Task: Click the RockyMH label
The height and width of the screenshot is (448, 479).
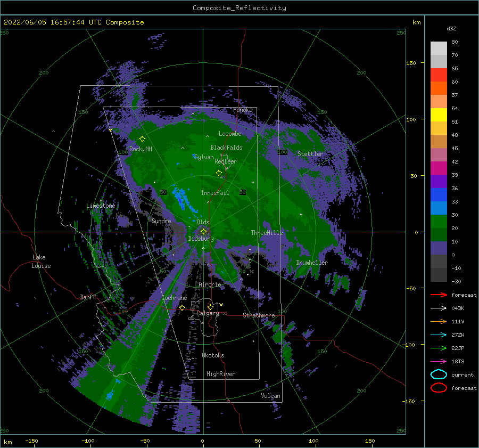Action: (x=141, y=149)
